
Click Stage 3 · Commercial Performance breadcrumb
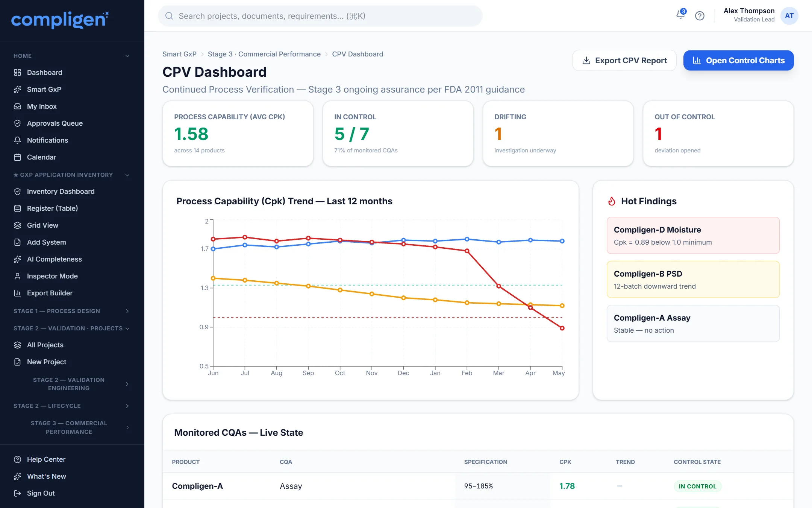264,54
